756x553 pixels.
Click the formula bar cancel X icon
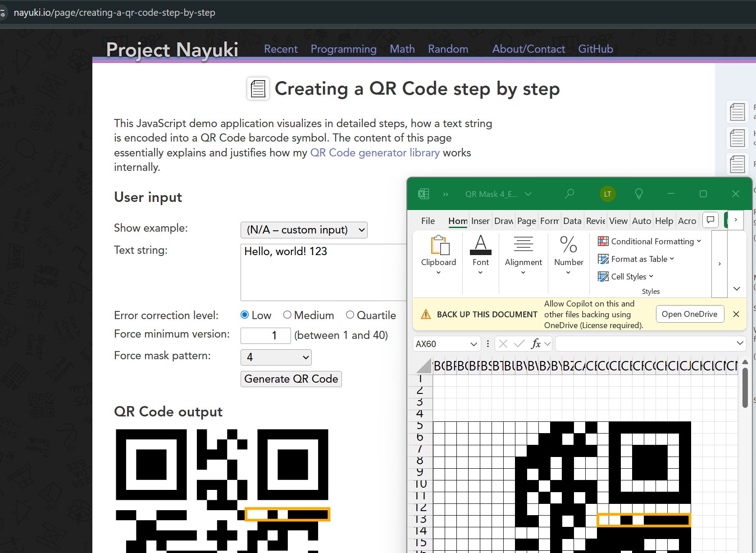pos(503,344)
